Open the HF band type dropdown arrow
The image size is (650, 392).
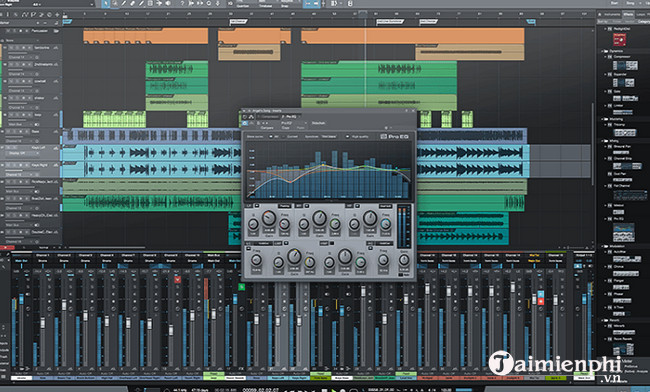click(357, 206)
